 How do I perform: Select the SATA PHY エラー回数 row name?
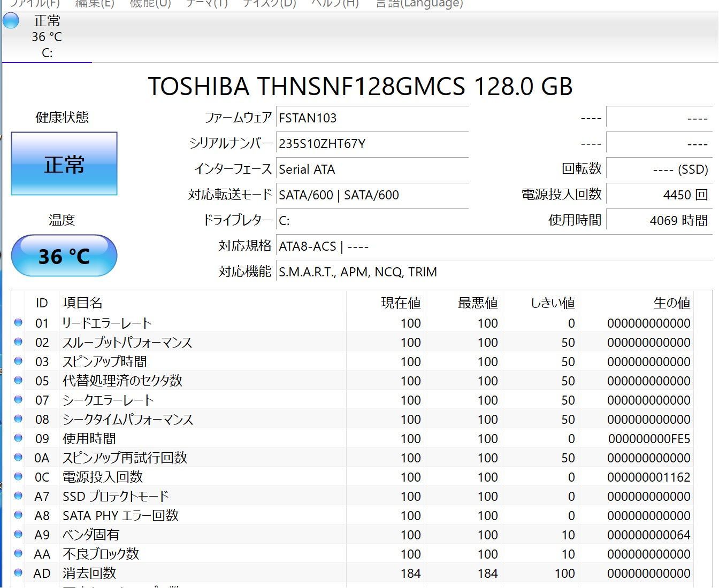click(x=120, y=515)
